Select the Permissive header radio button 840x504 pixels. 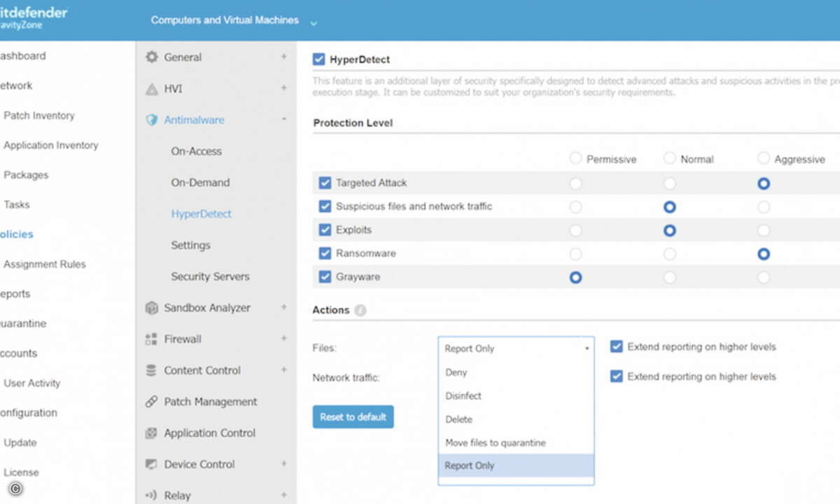tap(575, 158)
